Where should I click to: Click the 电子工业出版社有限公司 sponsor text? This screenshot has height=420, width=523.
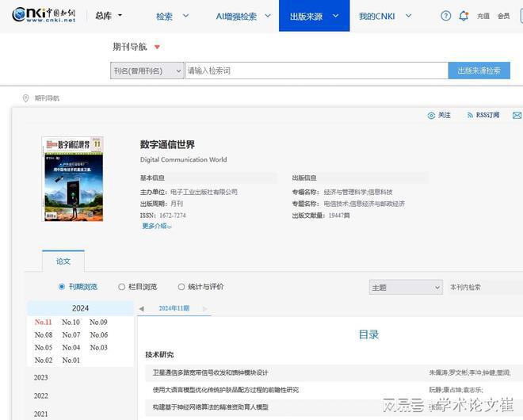[x=204, y=192]
